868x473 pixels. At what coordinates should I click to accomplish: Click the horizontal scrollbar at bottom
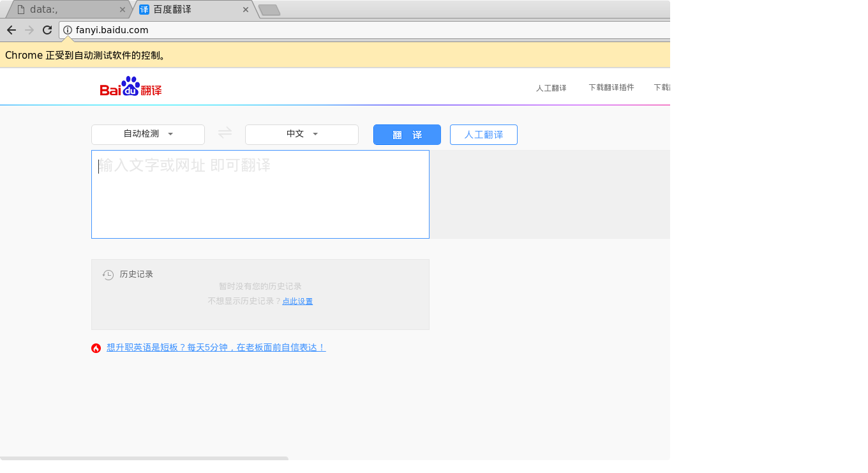coord(144,458)
